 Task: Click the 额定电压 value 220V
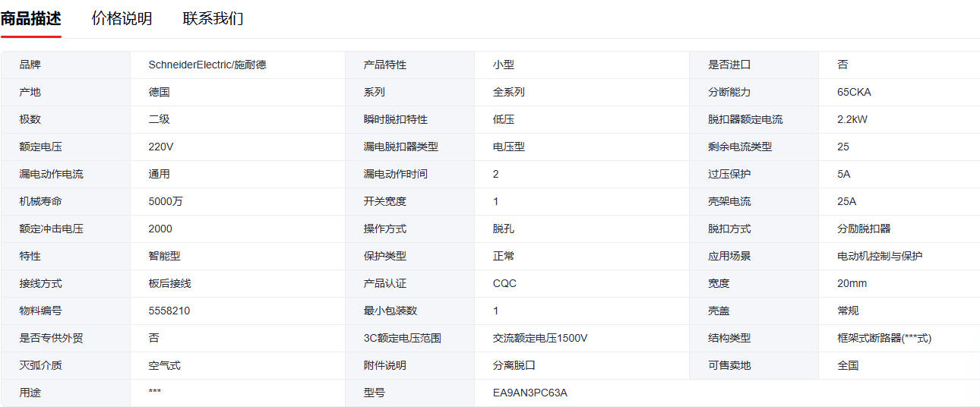(161, 147)
